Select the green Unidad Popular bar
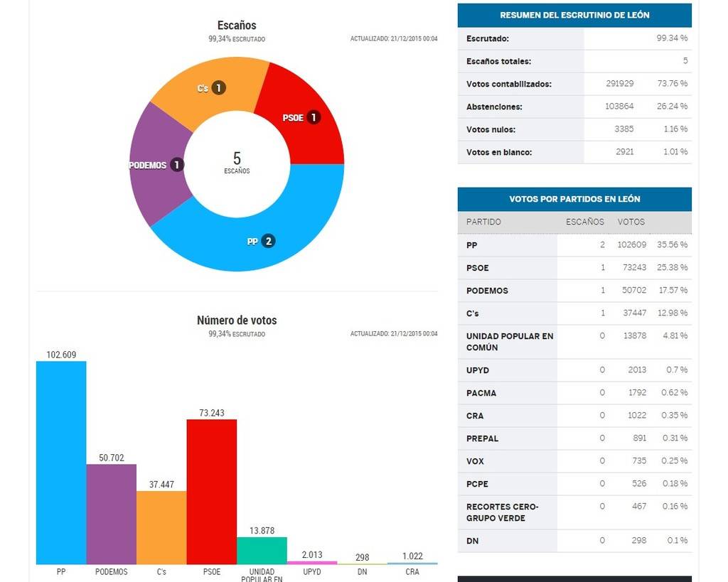 coord(262,550)
